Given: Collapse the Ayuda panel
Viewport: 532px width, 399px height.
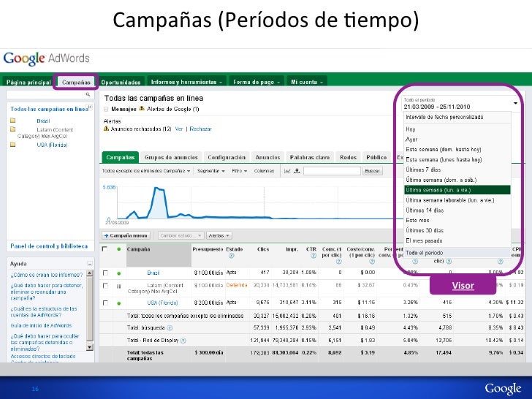Looking at the screenshot, I should (x=90, y=264).
